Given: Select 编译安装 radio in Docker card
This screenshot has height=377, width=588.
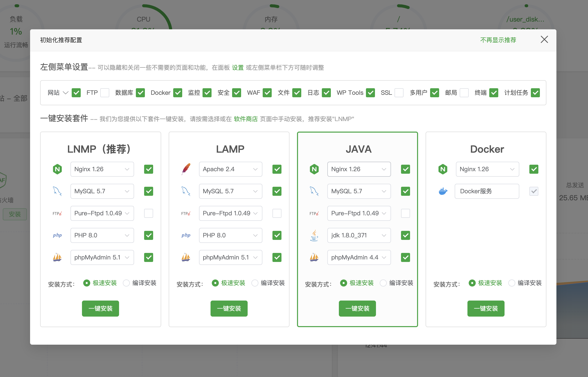Looking at the screenshot, I should [x=512, y=283].
